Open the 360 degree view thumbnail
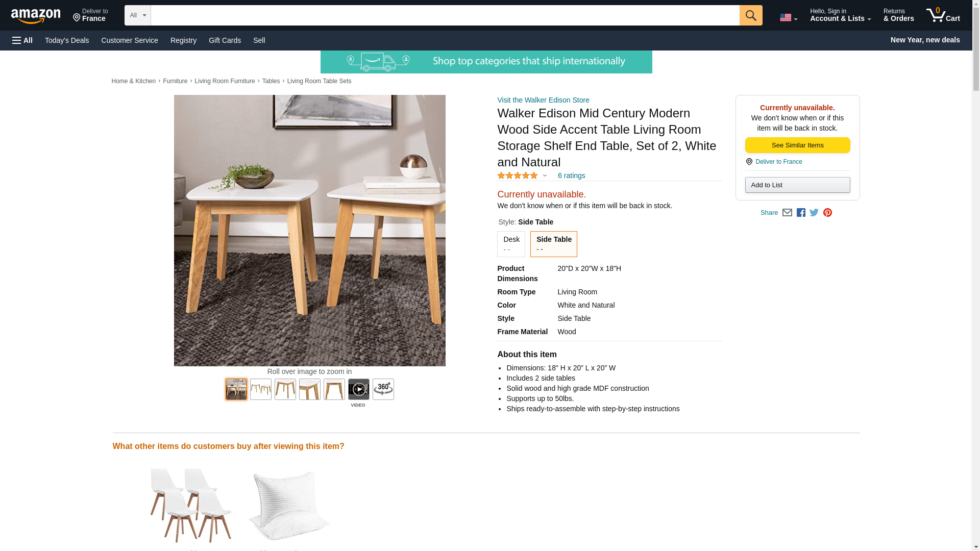Viewport: 980px width, 551px height. pos(383,389)
